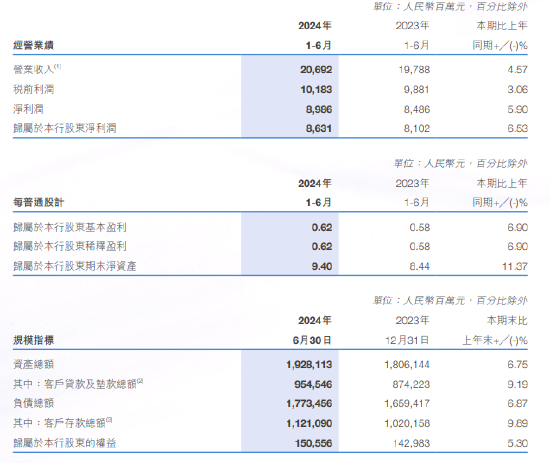The height and width of the screenshot is (463, 550).
Task: Click the percentage 5.90
Action: [517, 109]
